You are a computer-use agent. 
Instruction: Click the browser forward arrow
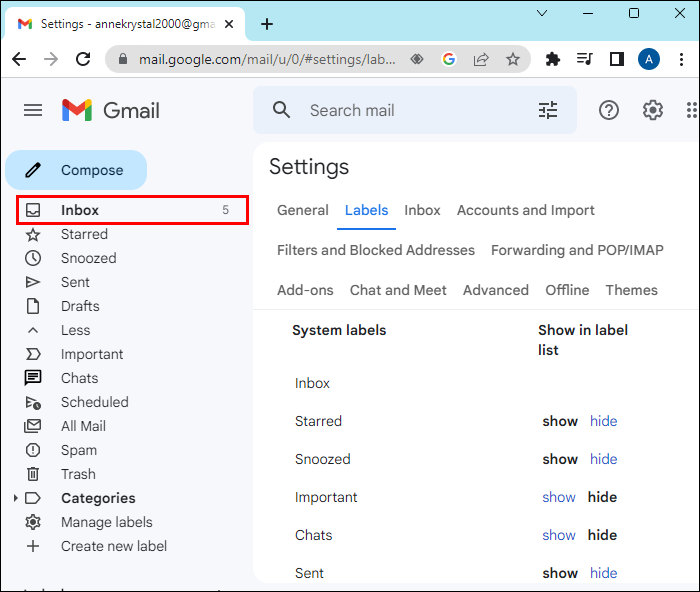pos(51,59)
